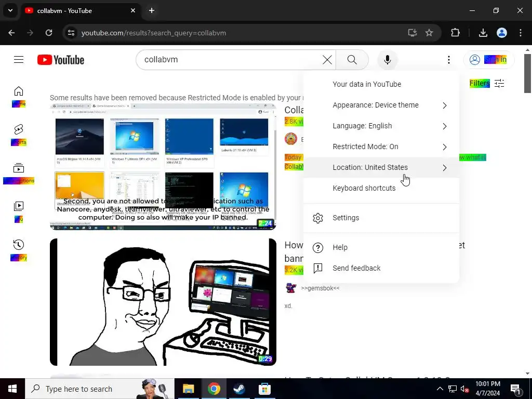
Task: Open the Subscriptions sidebar icon
Action: coord(19,168)
